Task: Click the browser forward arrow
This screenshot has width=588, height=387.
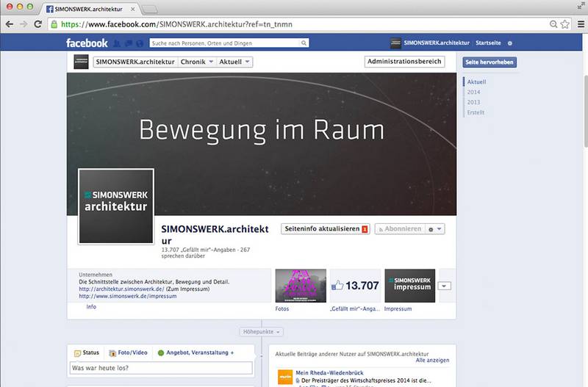Action: point(24,24)
